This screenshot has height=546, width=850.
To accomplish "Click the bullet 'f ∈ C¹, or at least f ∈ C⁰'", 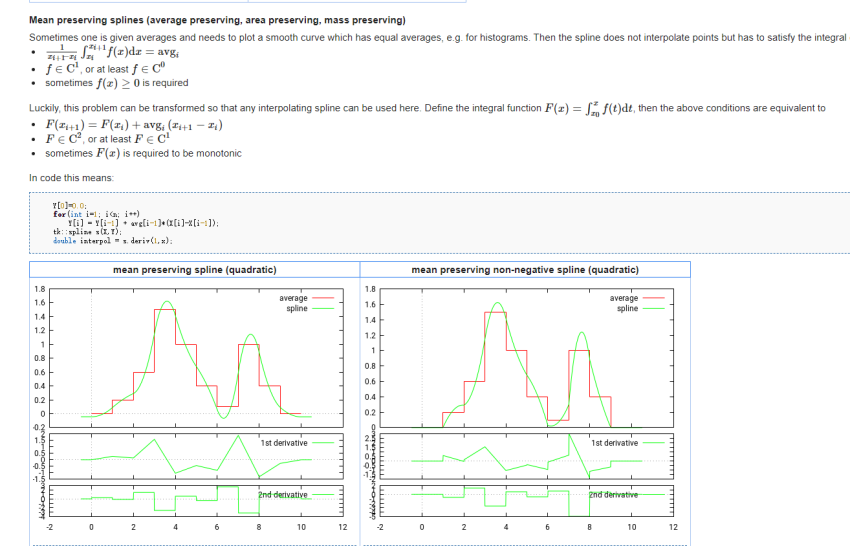I will pyautogui.click(x=105, y=68).
